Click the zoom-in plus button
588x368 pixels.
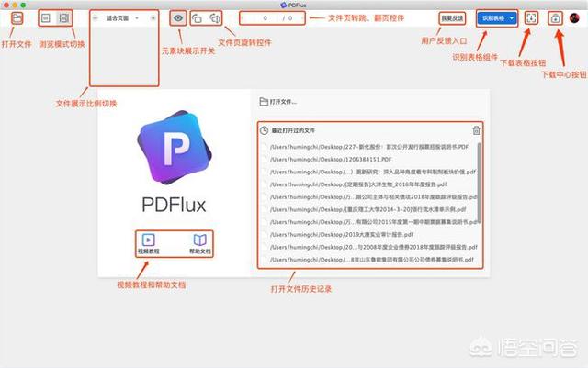pos(153,18)
